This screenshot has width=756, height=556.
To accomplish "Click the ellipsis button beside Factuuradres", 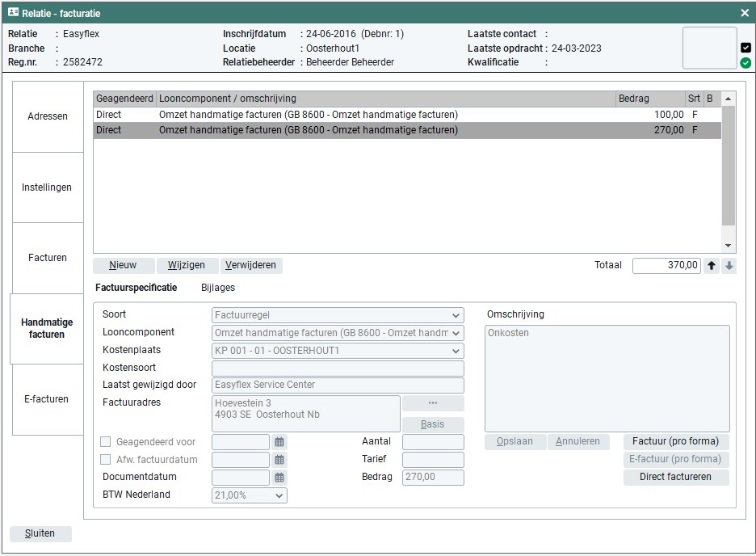I will (x=432, y=403).
